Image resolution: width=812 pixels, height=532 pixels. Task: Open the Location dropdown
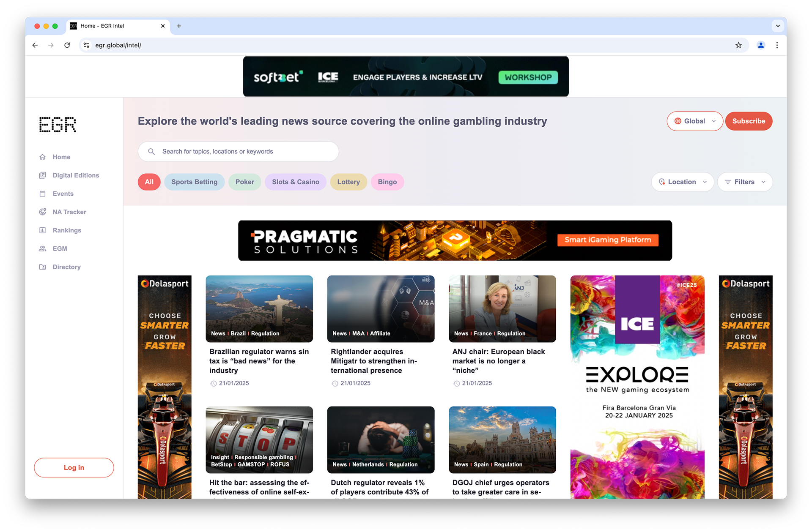point(682,182)
